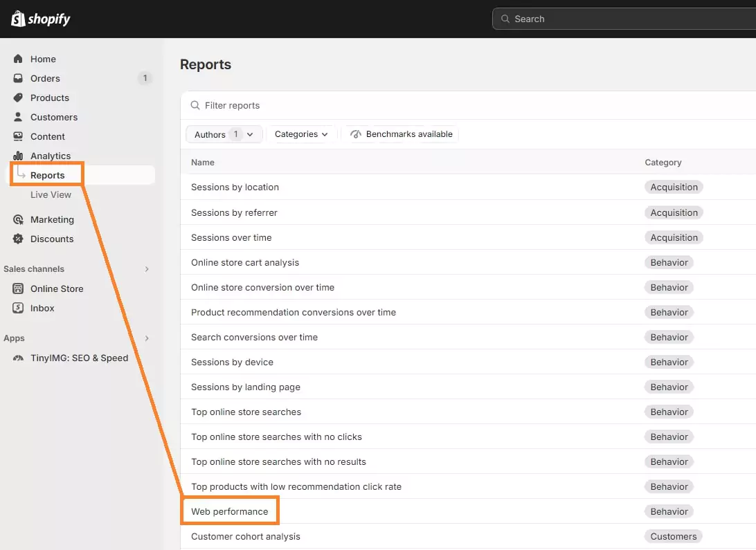Click the Shopify logo
Screen dimensions: 756x550
40,19
